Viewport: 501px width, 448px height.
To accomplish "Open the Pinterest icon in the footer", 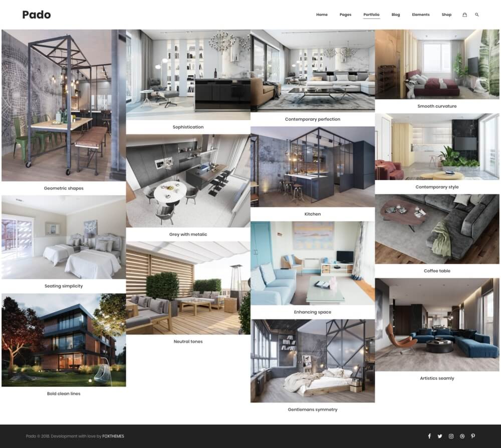I will (473, 436).
